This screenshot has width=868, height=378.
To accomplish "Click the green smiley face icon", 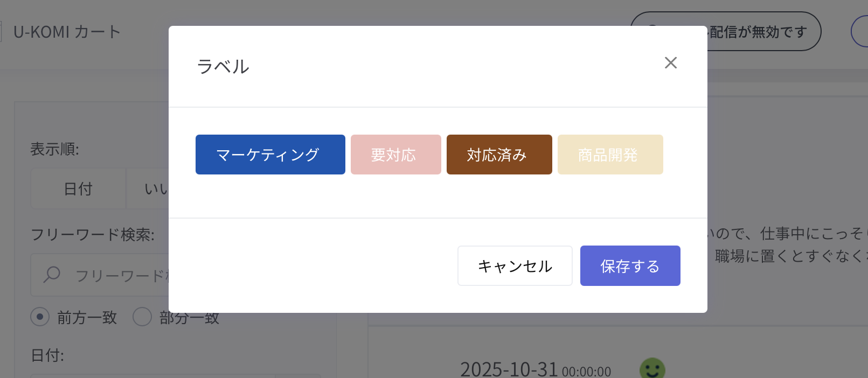I will pyautogui.click(x=652, y=369).
